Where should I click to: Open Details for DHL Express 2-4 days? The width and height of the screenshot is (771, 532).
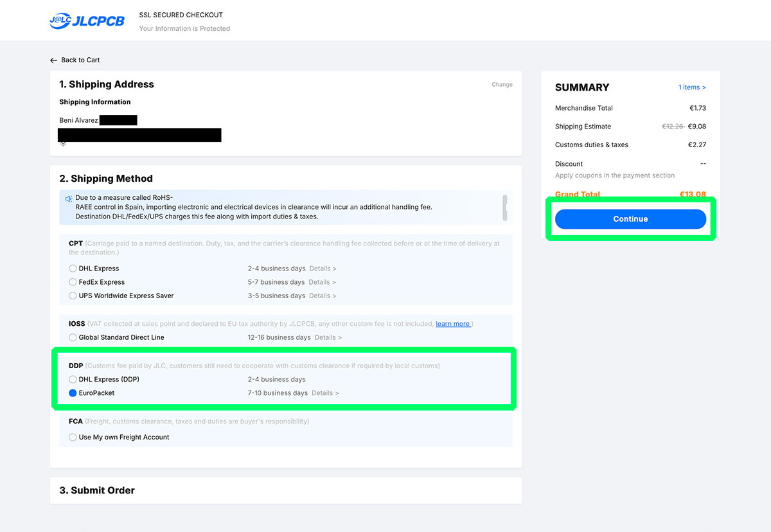[x=323, y=269]
